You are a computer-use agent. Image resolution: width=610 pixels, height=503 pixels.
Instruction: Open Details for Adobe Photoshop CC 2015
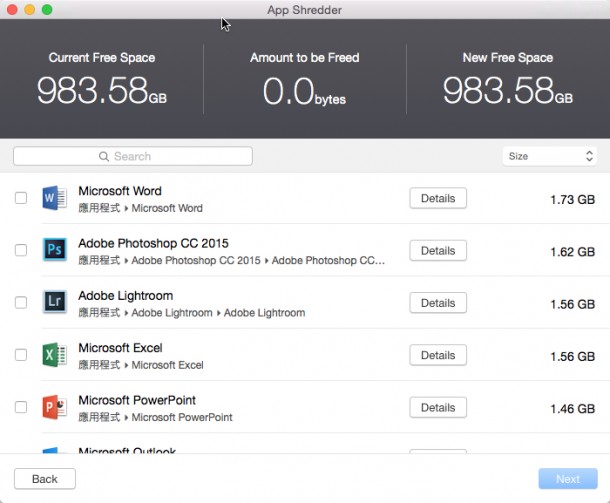(x=438, y=250)
